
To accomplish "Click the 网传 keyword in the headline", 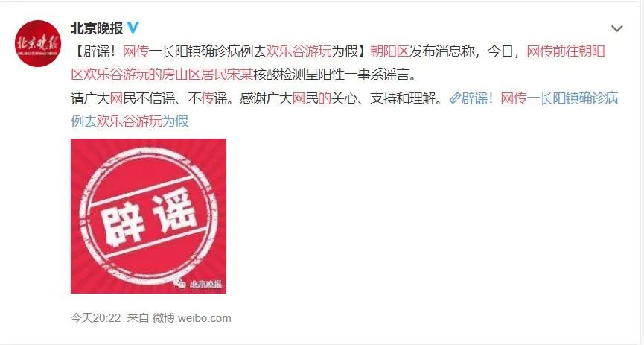I will (x=135, y=51).
